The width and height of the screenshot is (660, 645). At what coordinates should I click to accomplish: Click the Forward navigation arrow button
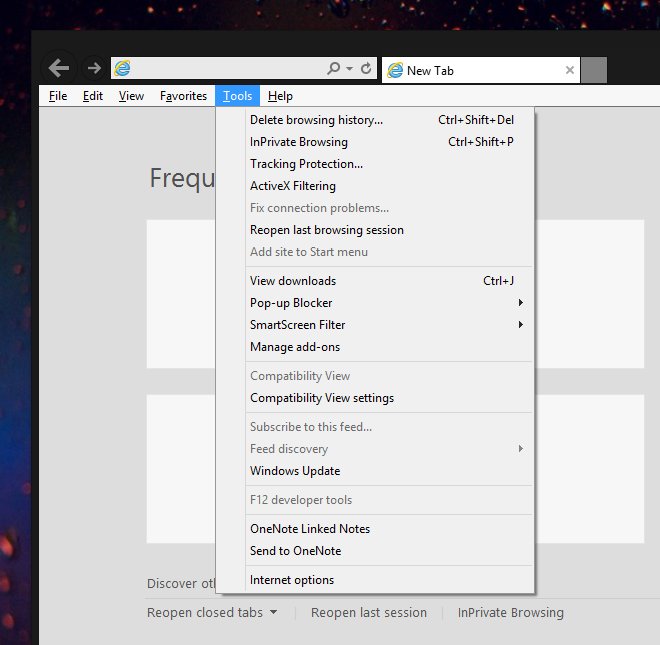(94, 68)
